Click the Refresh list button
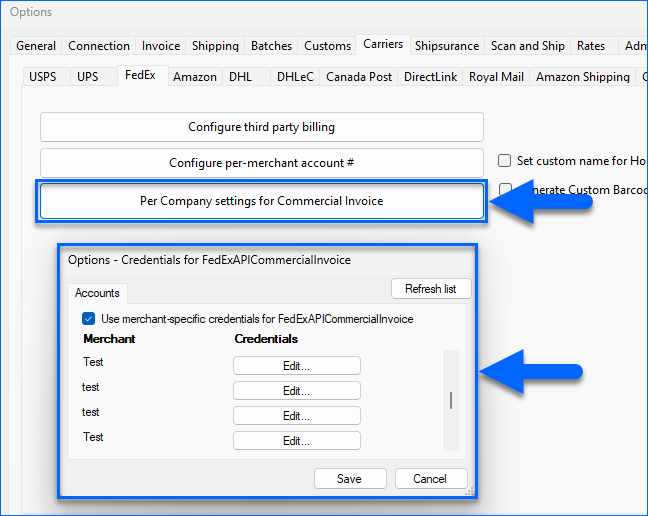The image size is (648, 516). click(x=431, y=288)
